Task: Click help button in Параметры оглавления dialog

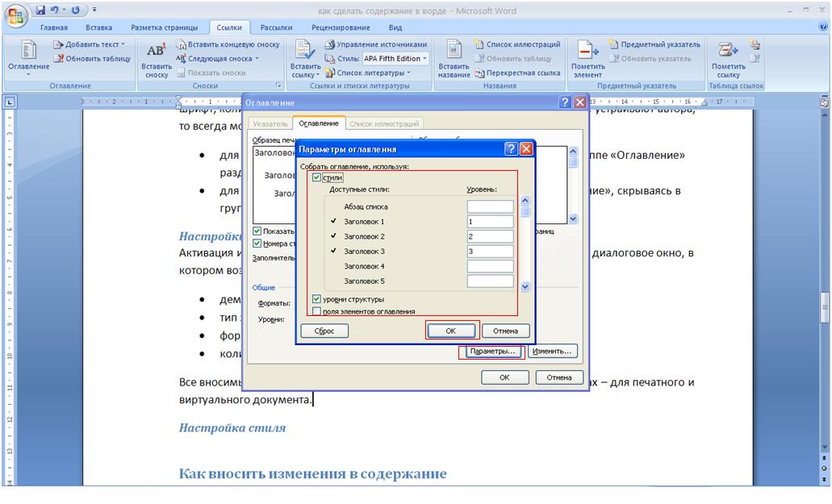Action: click(511, 149)
